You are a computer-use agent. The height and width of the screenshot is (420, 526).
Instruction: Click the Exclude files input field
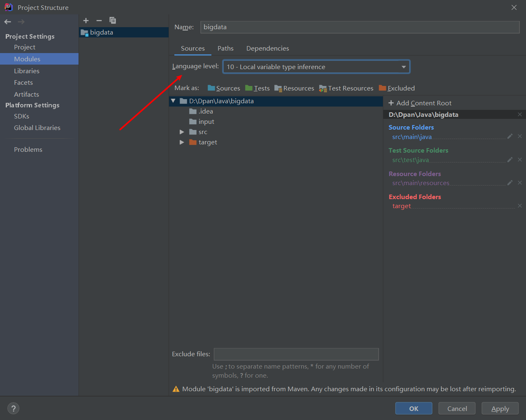296,354
